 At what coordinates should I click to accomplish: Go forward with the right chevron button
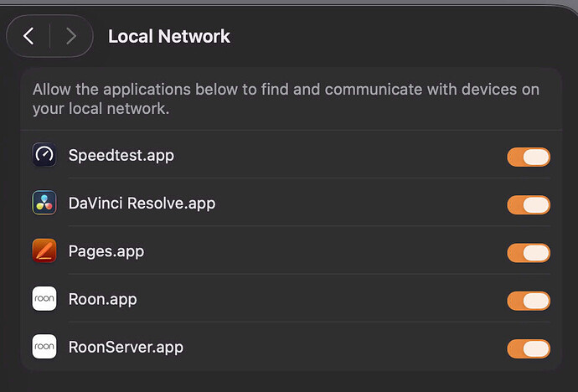[71, 36]
